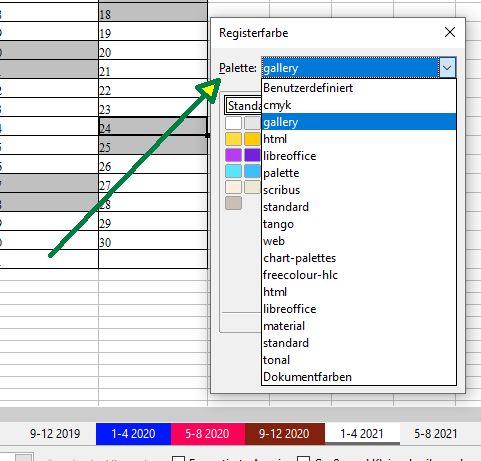The image size is (481, 461).
Task: Select the gray cell containing 18
Action: 153,12
